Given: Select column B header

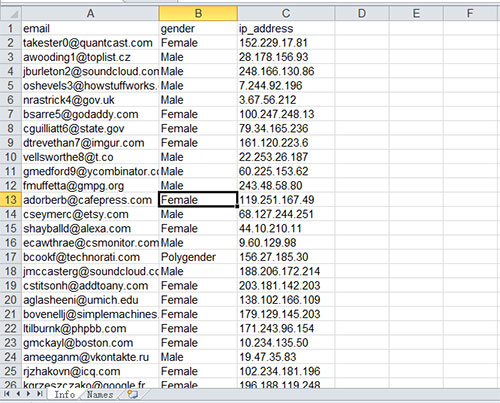Looking at the screenshot, I should [198, 13].
